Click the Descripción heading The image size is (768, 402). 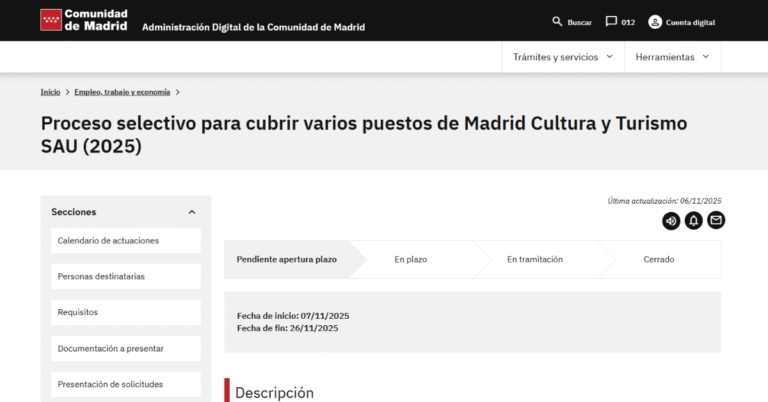[274, 393]
